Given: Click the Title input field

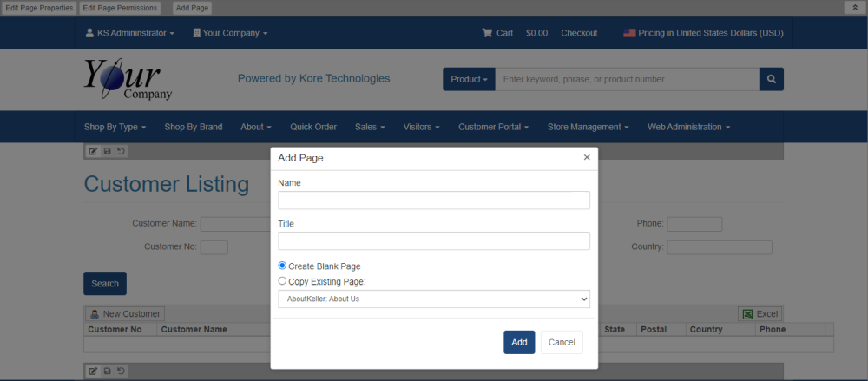Looking at the screenshot, I should coord(434,240).
